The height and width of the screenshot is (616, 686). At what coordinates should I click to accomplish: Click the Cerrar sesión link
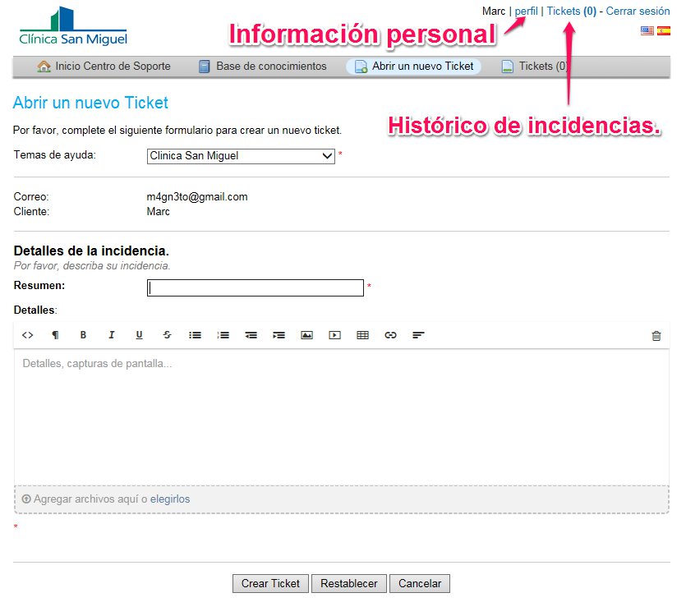[638, 11]
